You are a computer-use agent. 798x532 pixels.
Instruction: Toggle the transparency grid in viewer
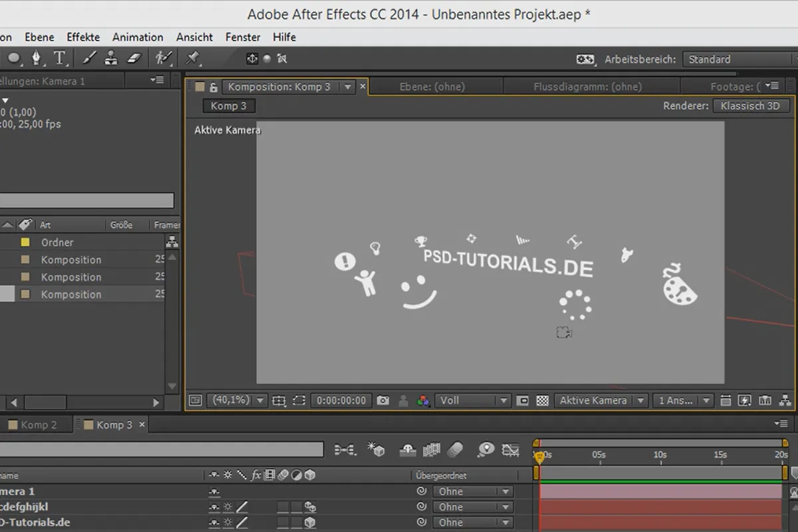[543, 400]
